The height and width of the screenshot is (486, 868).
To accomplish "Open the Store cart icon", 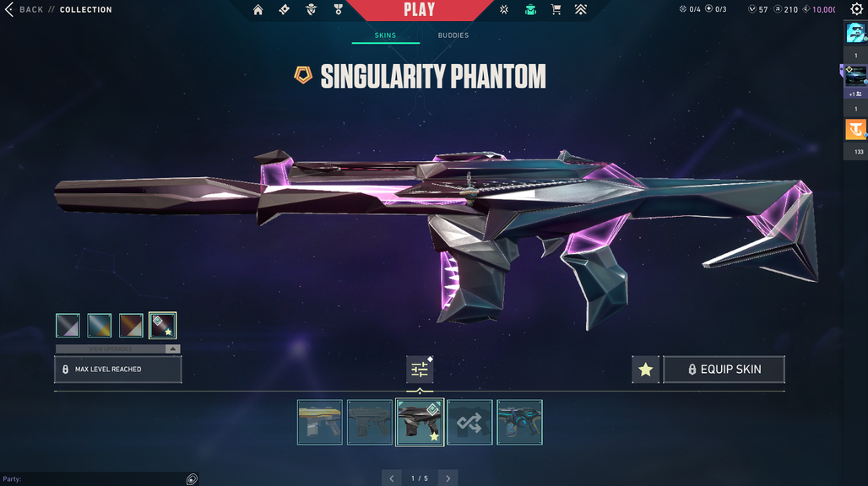I will [x=556, y=9].
